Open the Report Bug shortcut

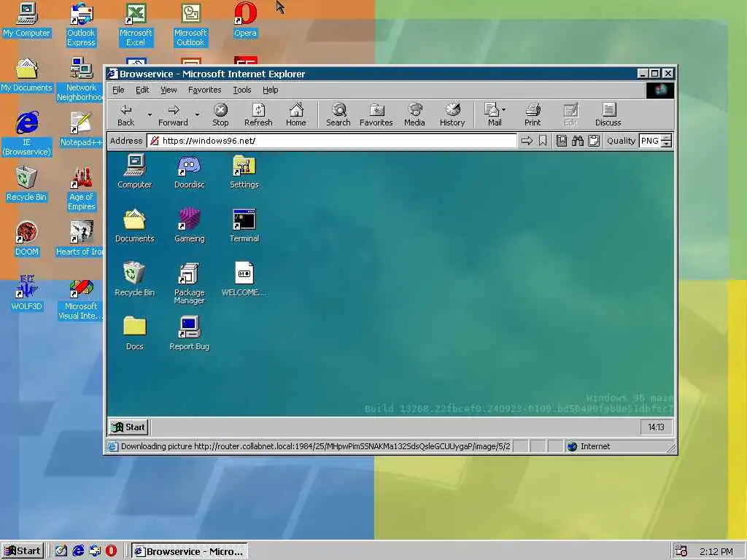point(189,333)
